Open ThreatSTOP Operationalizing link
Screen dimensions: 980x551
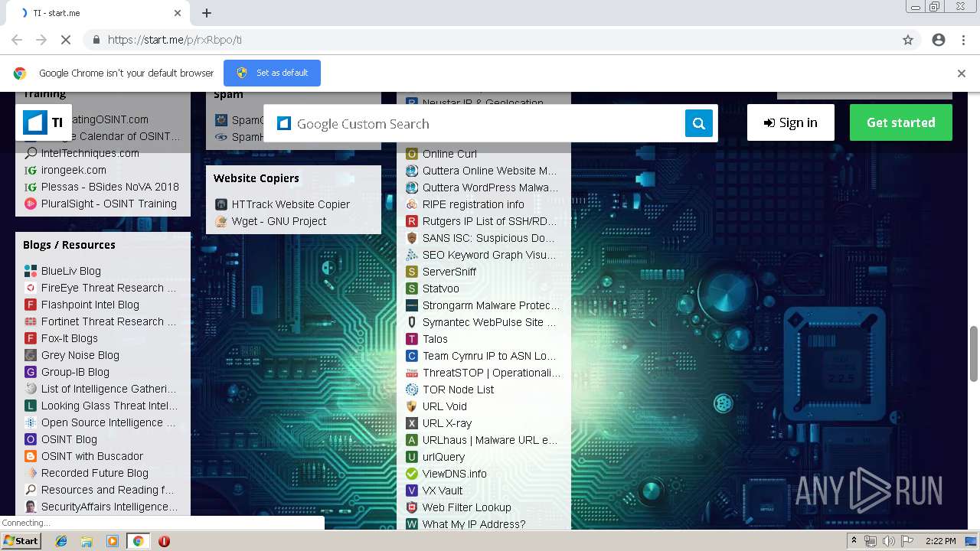pyautogui.click(x=492, y=373)
